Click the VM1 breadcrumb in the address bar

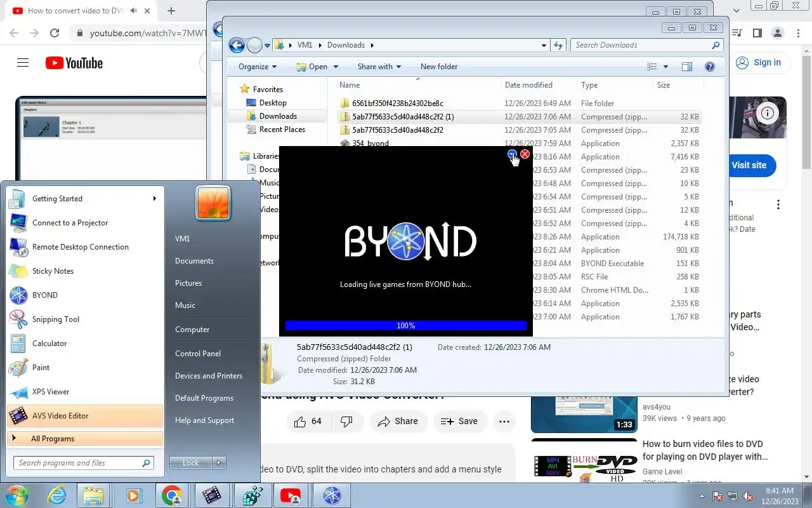(304, 45)
